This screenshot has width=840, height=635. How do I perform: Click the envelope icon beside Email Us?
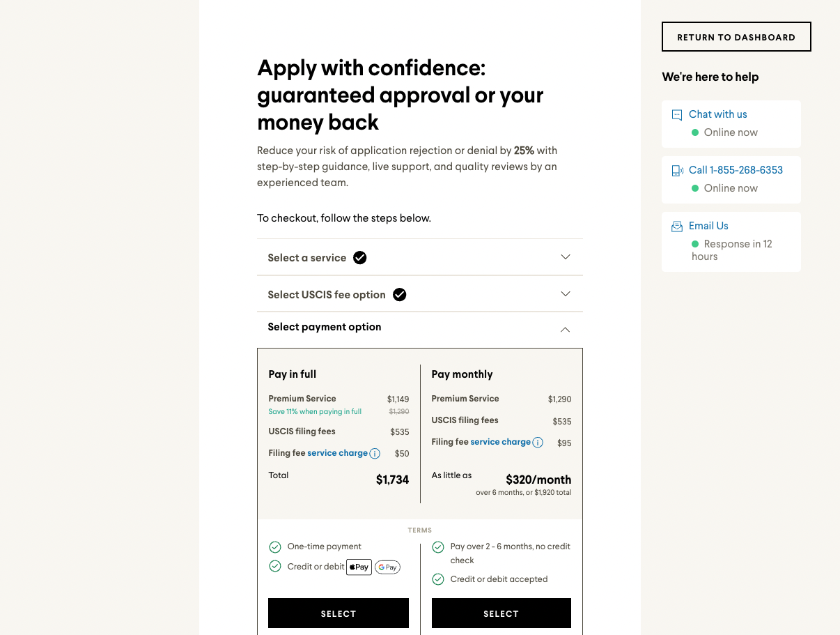[x=676, y=227]
